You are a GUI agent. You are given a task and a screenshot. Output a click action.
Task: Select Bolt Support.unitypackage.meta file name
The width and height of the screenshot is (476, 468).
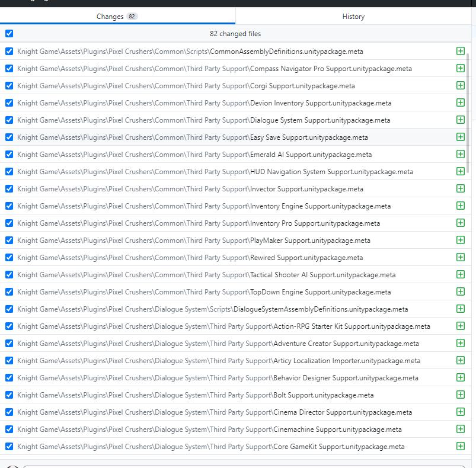tap(324, 395)
